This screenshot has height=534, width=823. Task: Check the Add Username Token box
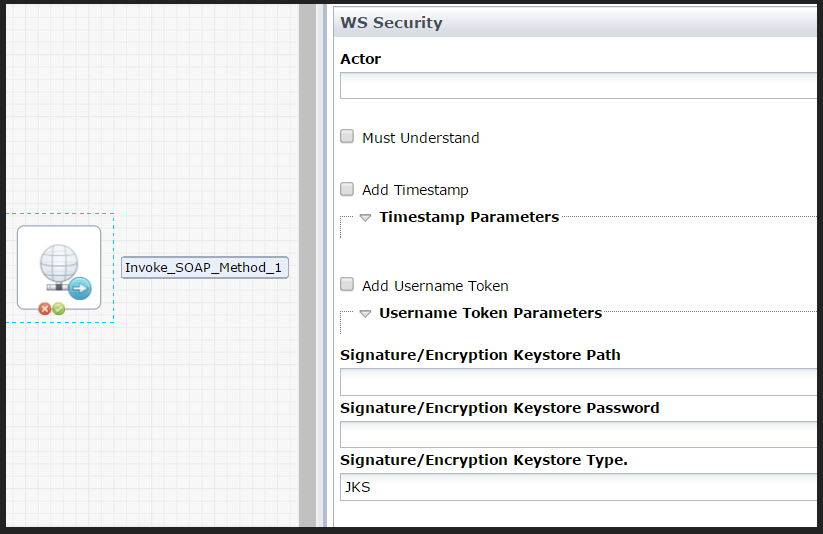click(347, 285)
